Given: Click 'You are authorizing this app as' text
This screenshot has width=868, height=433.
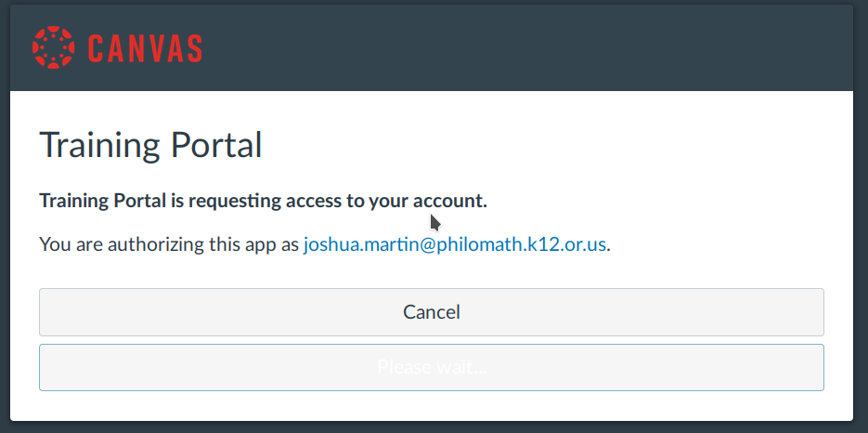Looking at the screenshot, I should click(169, 244).
